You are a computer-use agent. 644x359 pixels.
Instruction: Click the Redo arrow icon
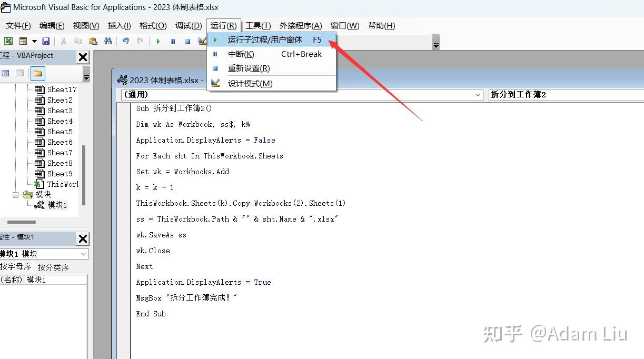click(140, 41)
